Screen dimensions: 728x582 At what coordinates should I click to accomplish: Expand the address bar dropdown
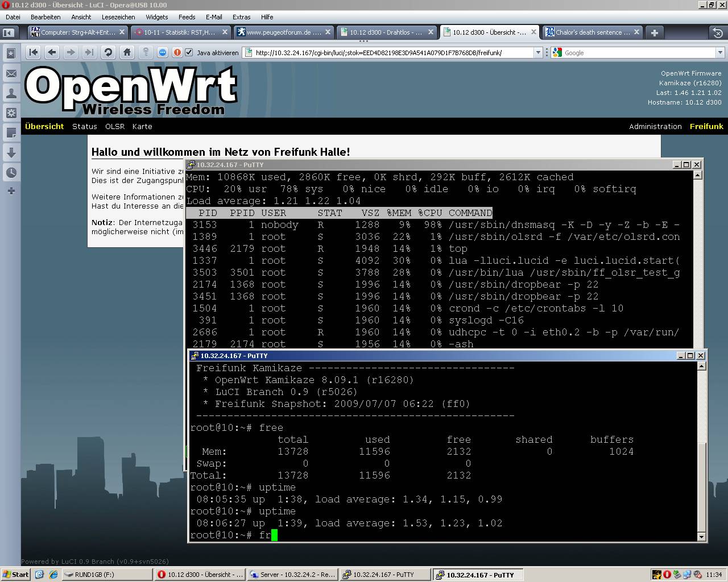click(538, 52)
